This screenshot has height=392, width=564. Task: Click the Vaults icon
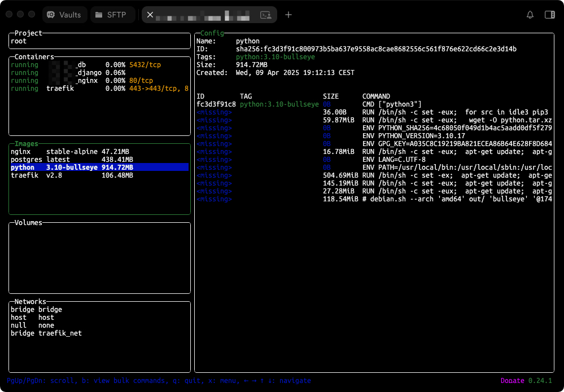pos(51,15)
